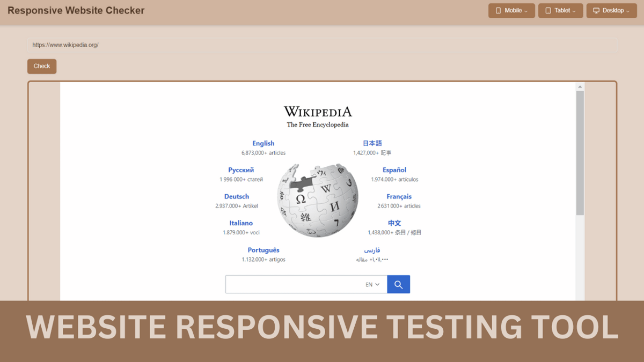Open the English Wikipedia link
644x362 pixels.
pos(263,143)
